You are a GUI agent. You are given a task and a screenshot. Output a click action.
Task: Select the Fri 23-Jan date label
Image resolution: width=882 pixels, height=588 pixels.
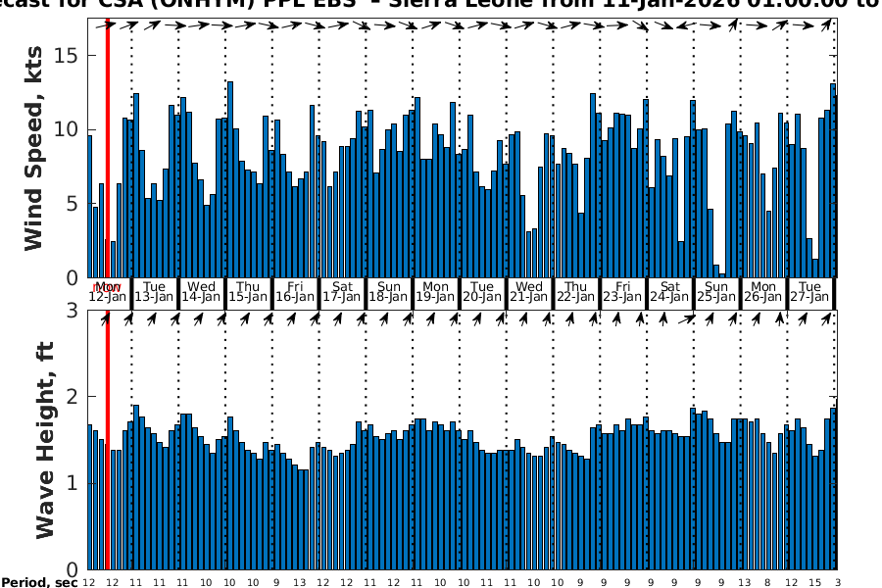tap(622, 292)
